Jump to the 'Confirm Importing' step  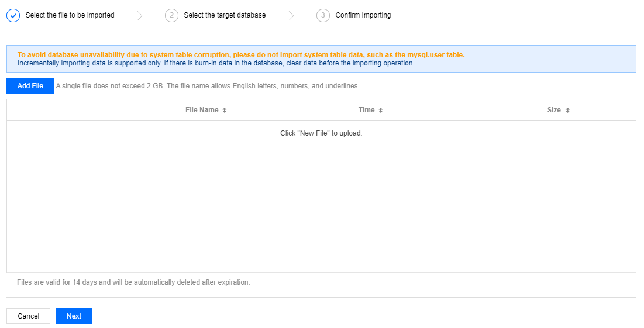[363, 15]
